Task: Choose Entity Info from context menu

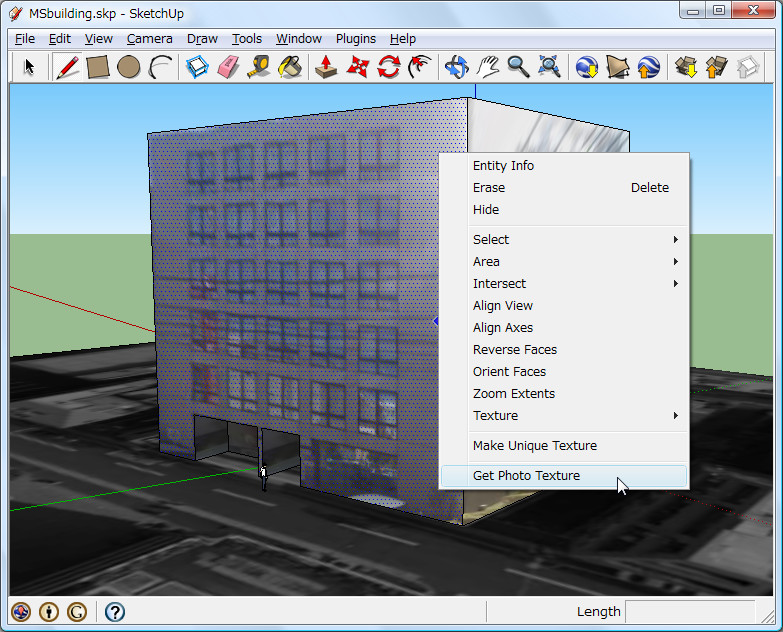Action: [563, 166]
